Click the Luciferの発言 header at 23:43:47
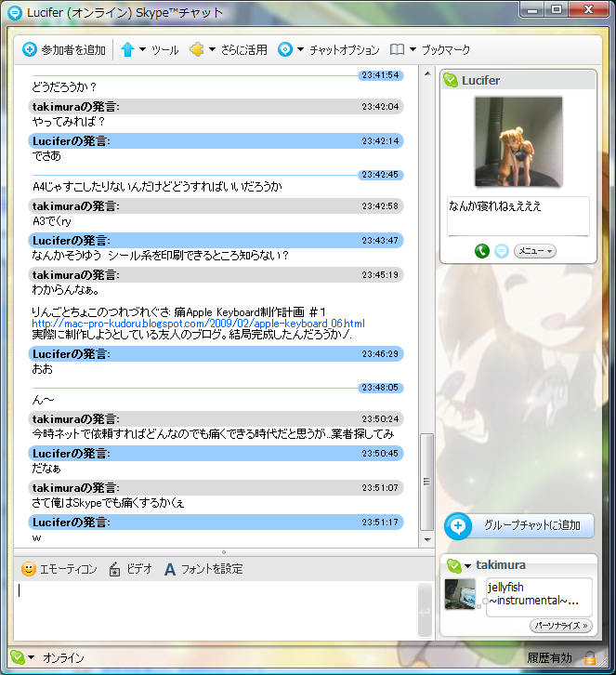 [x=216, y=240]
